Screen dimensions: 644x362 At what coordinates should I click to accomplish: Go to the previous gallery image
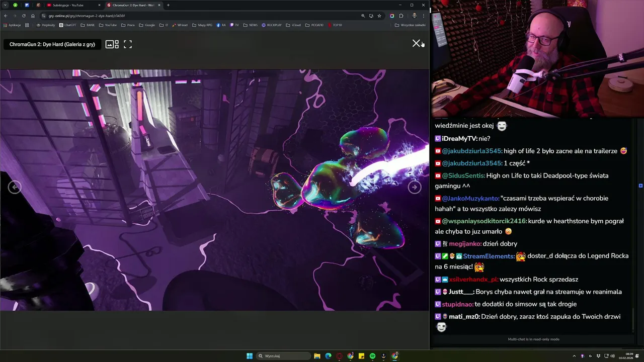click(x=15, y=187)
